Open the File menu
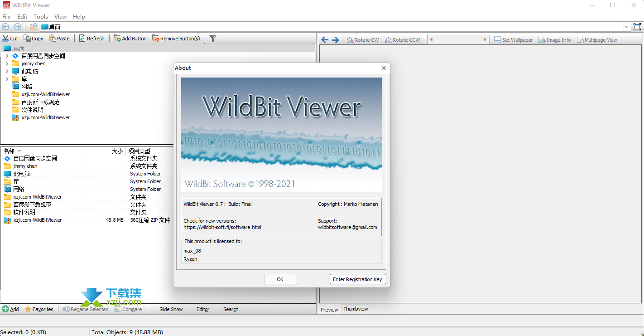Image resolution: width=644 pixels, height=336 pixels. point(6,16)
